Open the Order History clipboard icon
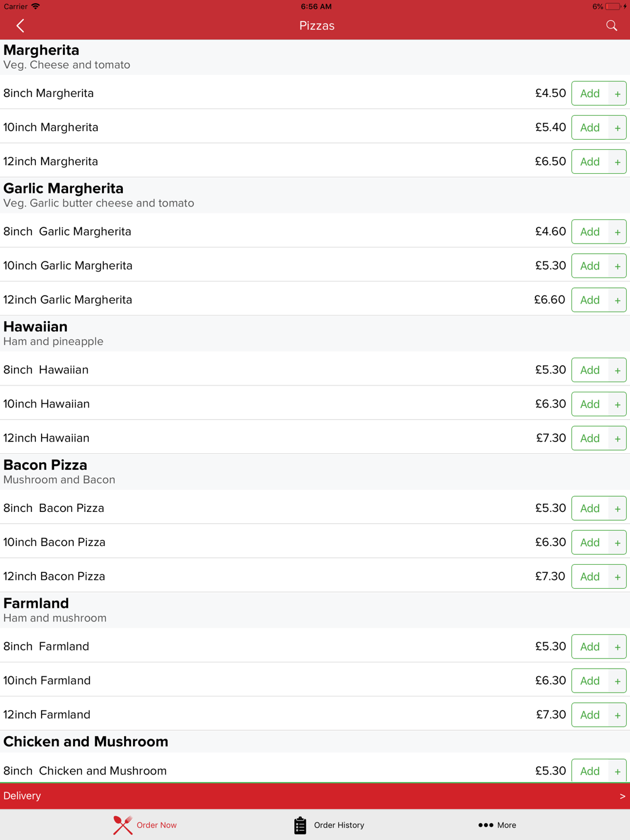 click(x=300, y=825)
